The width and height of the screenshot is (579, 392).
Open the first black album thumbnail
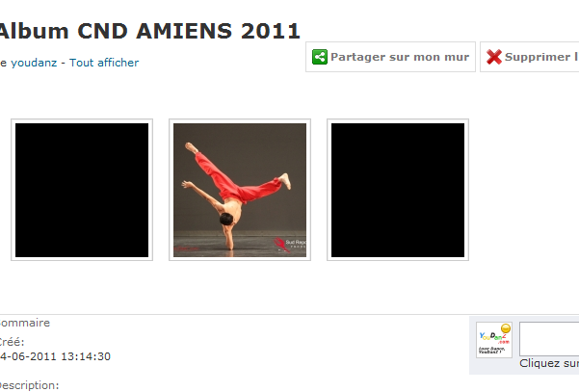(x=82, y=190)
